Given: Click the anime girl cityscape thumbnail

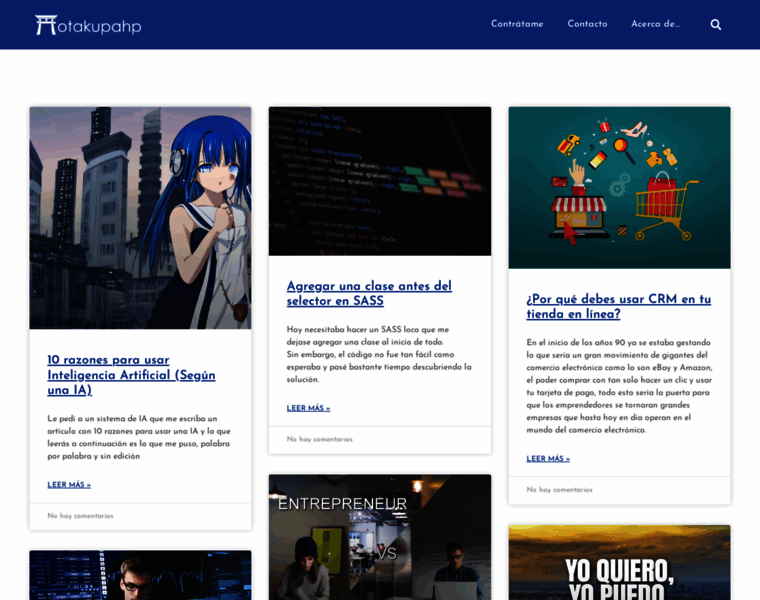Looking at the screenshot, I should [141, 218].
